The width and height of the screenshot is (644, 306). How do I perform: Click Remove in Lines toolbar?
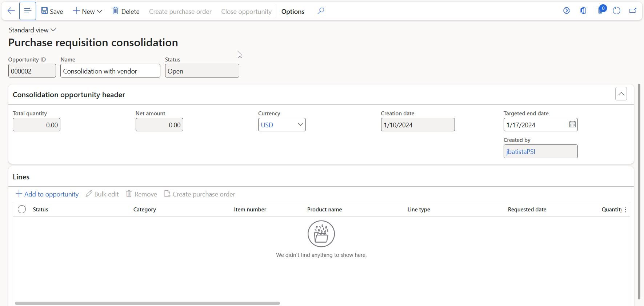coord(141,194)
